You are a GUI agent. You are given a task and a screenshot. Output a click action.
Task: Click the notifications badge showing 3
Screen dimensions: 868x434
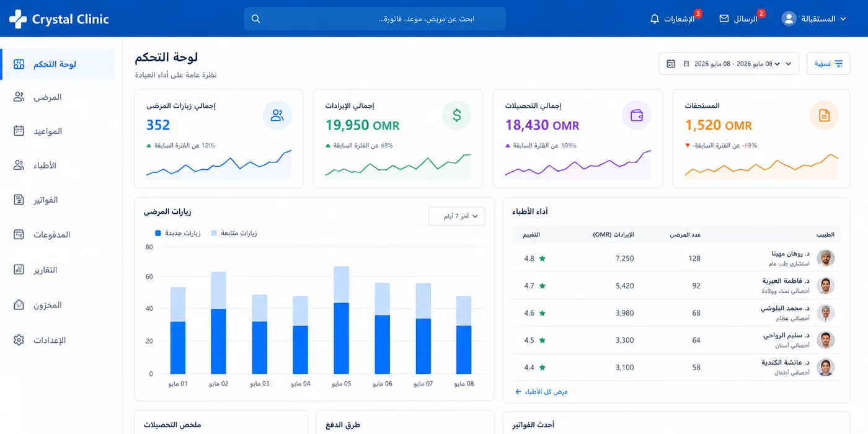pyautogui.click(x=698, y=13)
